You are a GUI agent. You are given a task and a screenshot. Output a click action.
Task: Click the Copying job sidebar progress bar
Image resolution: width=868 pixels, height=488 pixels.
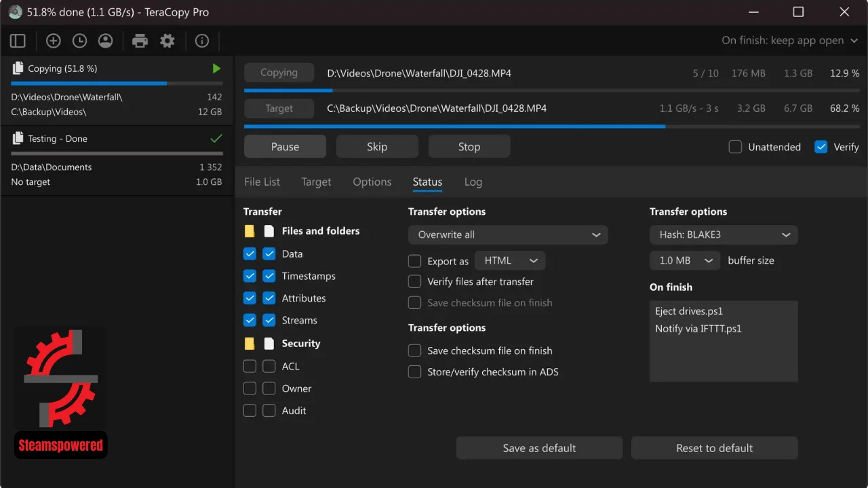point(117,84)
